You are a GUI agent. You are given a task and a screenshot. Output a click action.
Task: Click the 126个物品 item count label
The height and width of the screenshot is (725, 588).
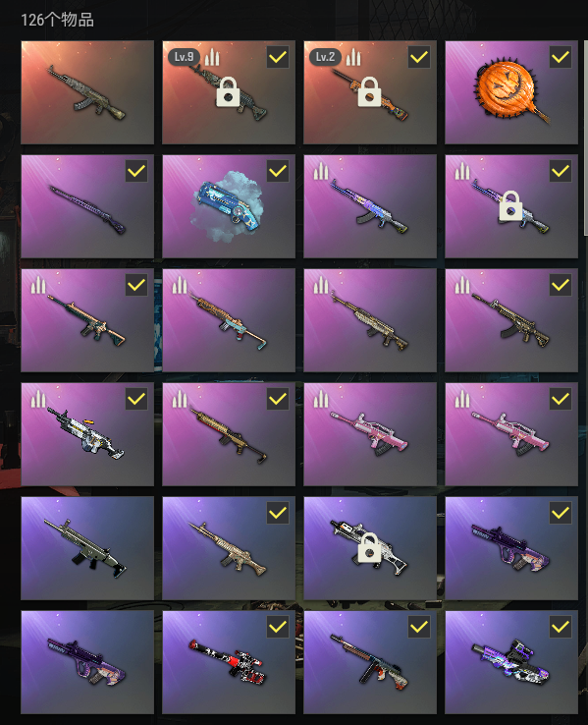(x=57, y=20)
